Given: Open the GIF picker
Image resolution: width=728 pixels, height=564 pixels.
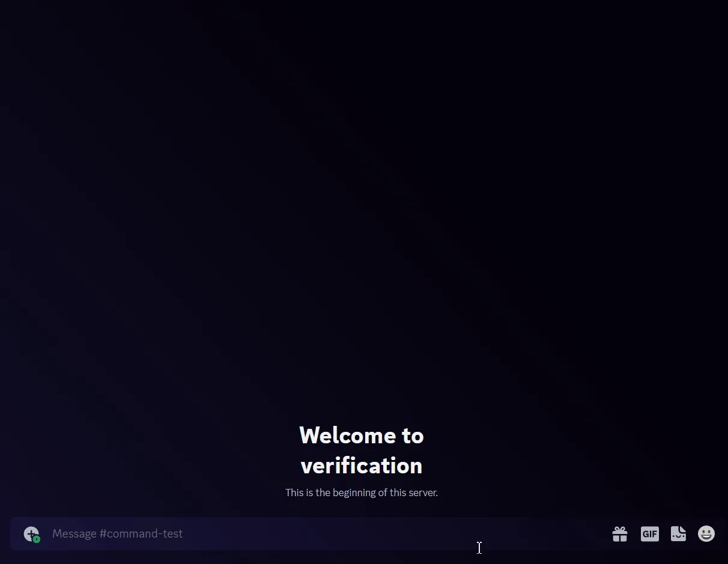Looking at the screenshot, I should point(649,534).
